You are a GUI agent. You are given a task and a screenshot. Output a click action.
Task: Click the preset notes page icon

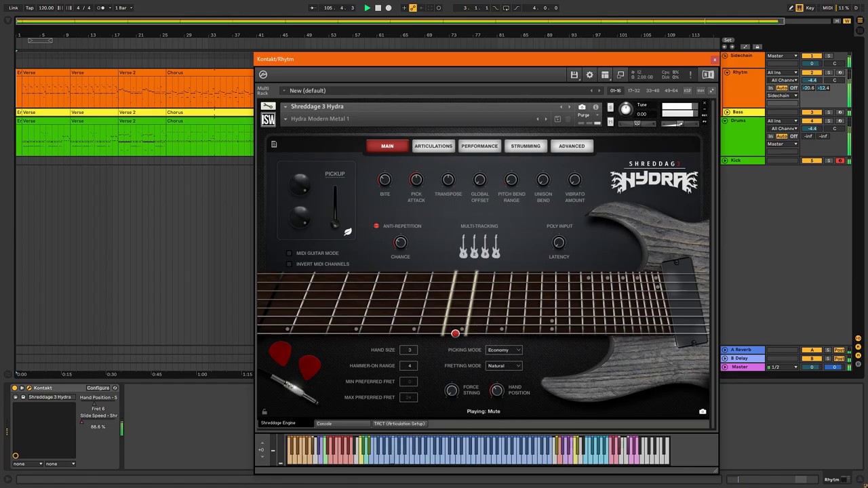274,144
